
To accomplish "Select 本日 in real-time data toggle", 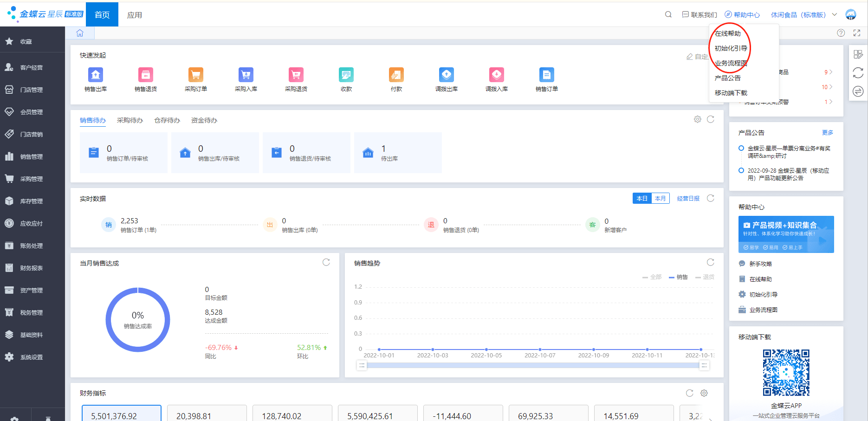I will pyautogui.click(x=642, y=198).
